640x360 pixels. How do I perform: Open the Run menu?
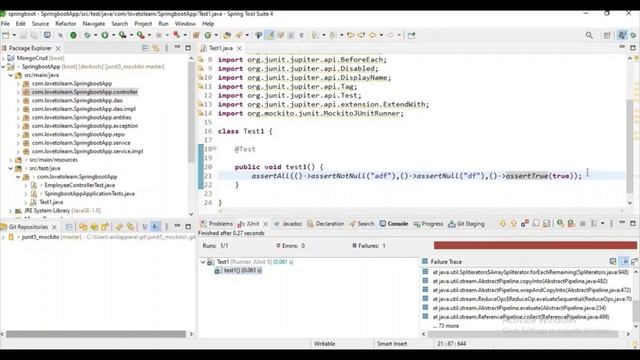(x=163, y=24)
